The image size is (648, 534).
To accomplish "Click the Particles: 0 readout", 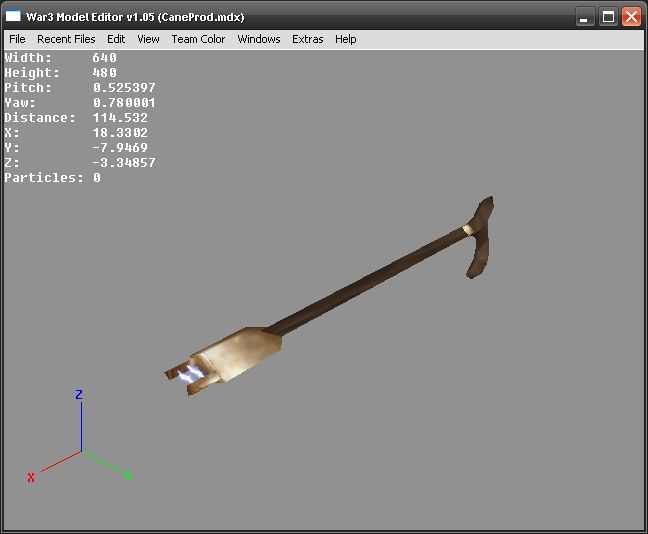I will (x=52, y=178).
